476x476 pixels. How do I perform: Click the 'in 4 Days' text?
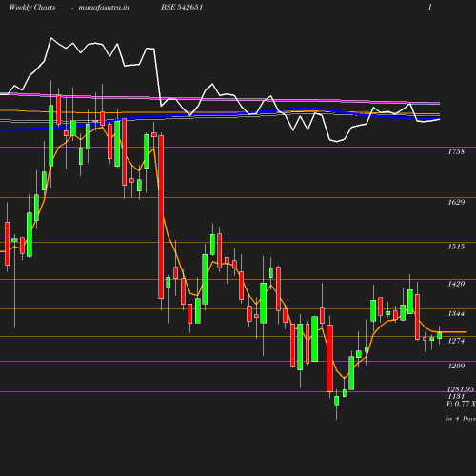(x=461, y=419)
